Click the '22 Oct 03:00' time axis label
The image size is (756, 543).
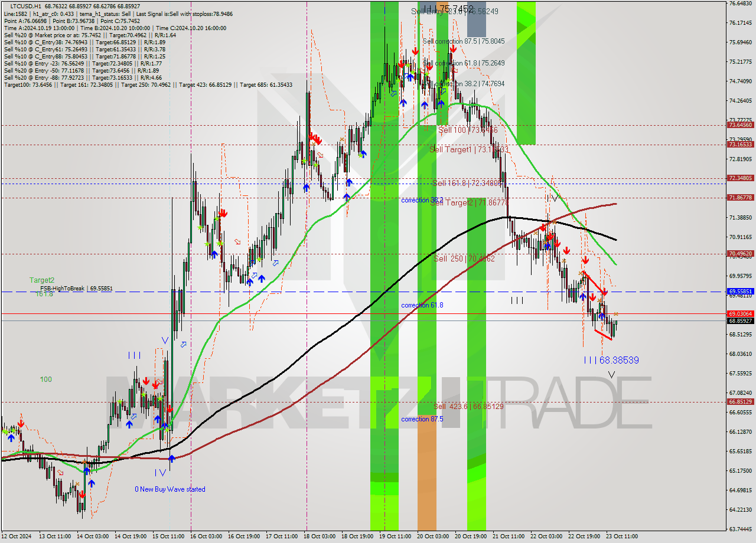(x=546, y=537)
